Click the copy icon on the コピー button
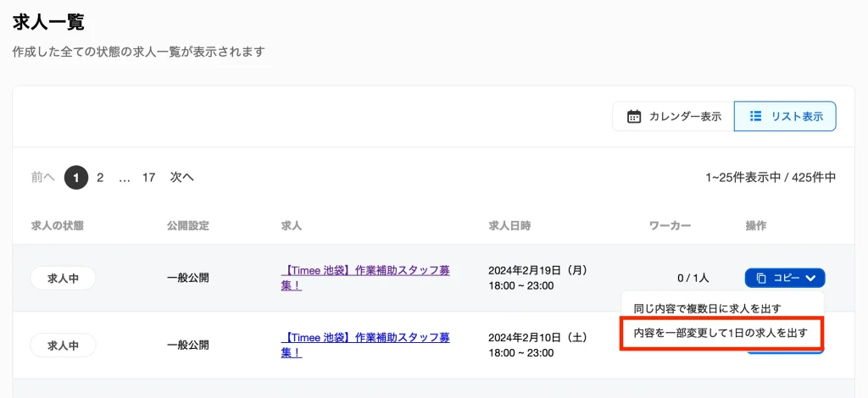This screenshot has height=398, width=868. click(x=761, y=278)
